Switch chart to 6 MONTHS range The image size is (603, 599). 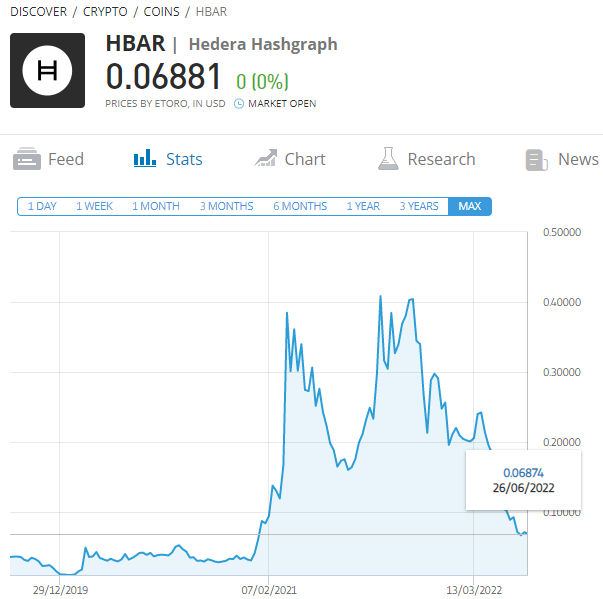pos(300,206)
